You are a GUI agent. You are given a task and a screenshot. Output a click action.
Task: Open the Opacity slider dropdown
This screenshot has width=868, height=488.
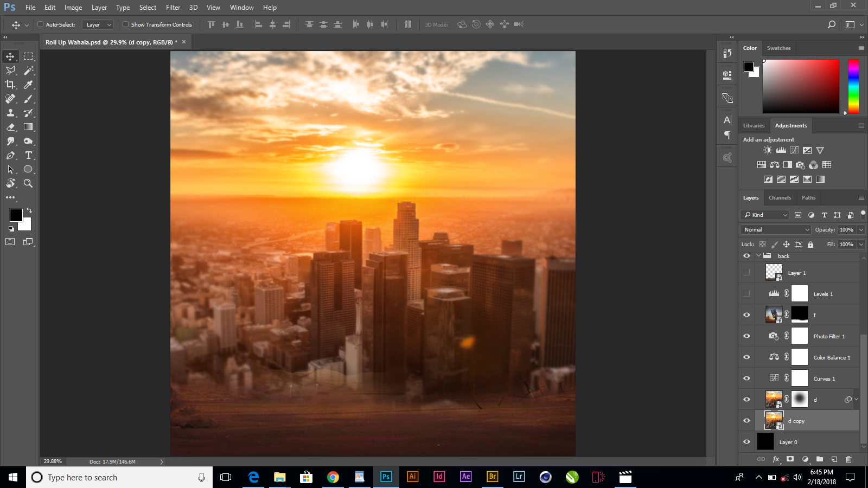(861, 230)
